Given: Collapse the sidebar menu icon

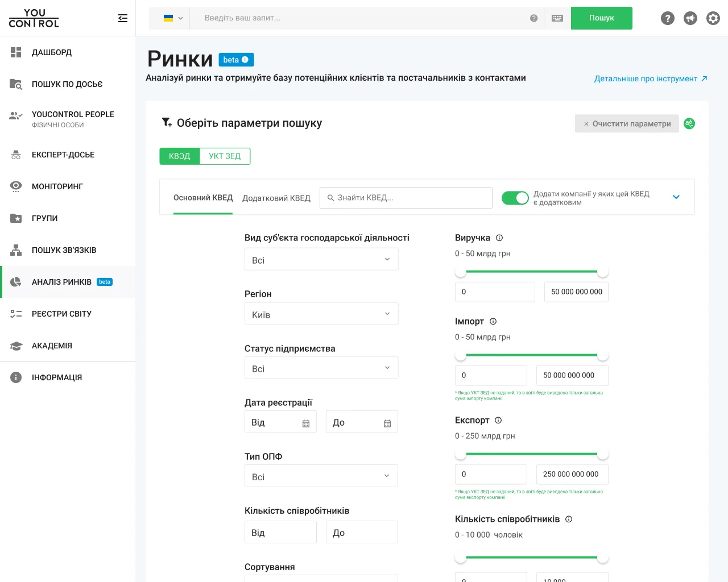Looking at the screenshot, I should click(x=123, y=18).
